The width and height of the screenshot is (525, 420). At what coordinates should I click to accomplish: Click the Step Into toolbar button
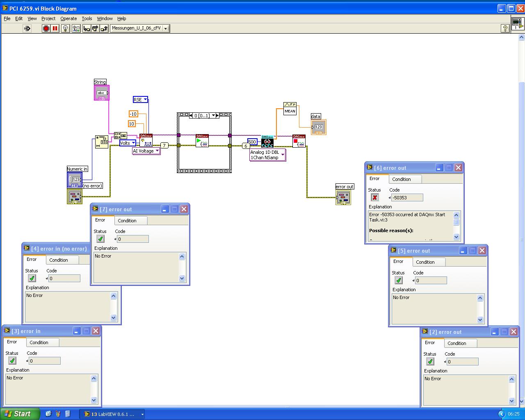click(x=87, y=28)
